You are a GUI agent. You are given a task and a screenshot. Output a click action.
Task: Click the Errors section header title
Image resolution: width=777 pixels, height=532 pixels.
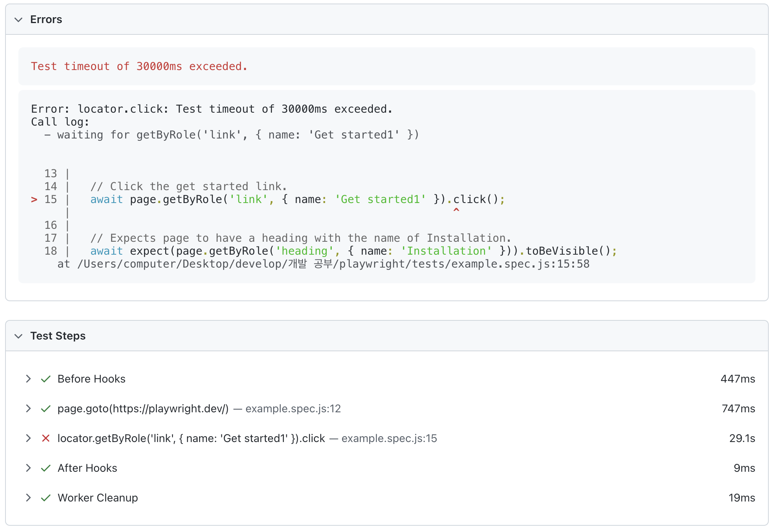[x=46, y=20]
